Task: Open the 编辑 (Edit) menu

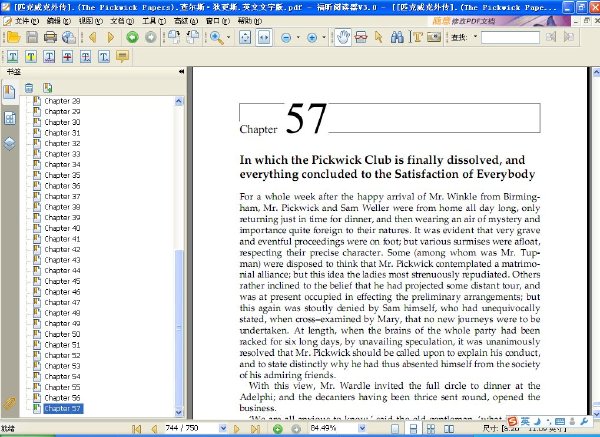Action: pyautogui.click(x=59, y=21)
